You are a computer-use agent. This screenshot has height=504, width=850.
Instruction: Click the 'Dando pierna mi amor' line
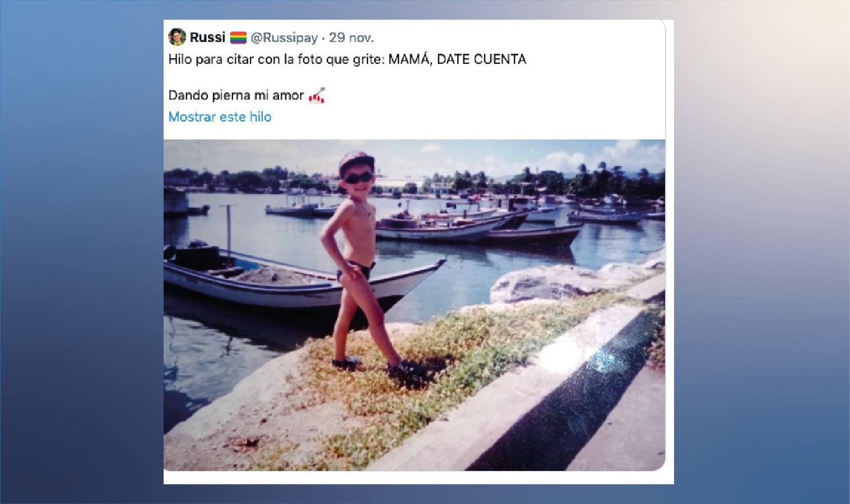pos(236,95)
